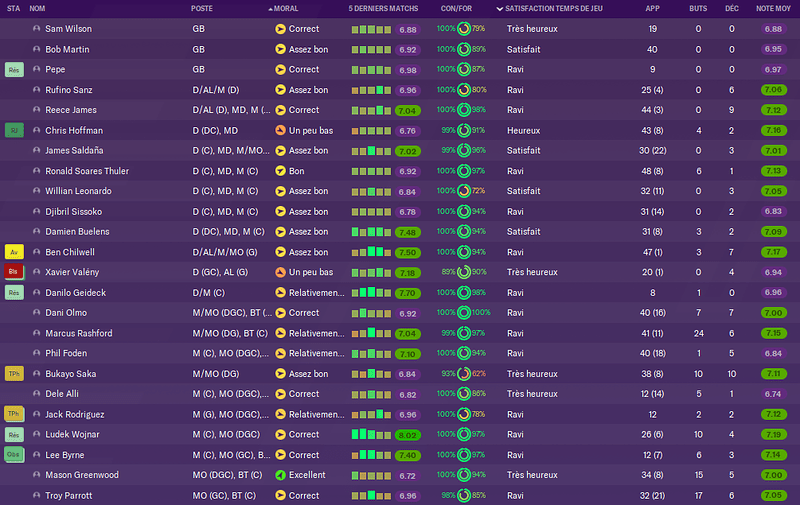The image size is (800, 505).
Task: Sort by the Poste column header
Action: pyautogui.click(x=202, y=9)
